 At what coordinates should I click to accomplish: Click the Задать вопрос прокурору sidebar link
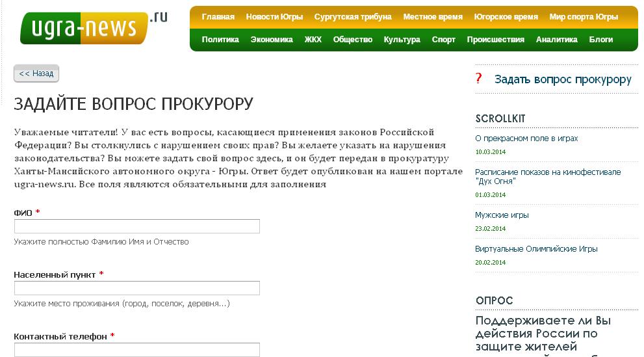point(563,79)
